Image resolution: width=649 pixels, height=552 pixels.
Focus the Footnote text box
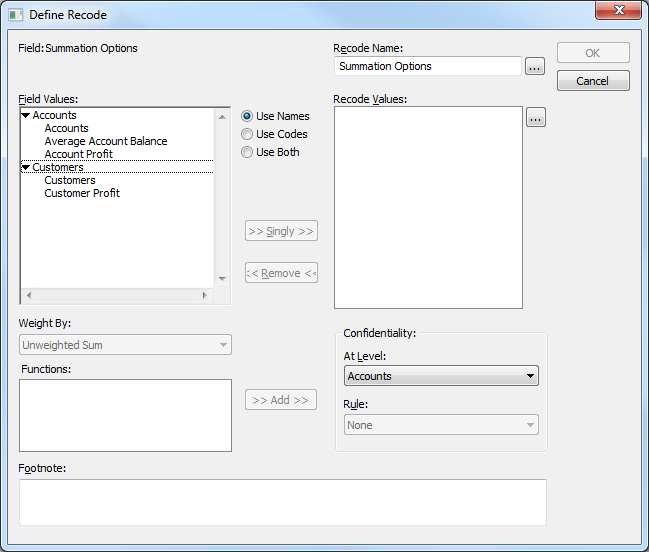282,502
